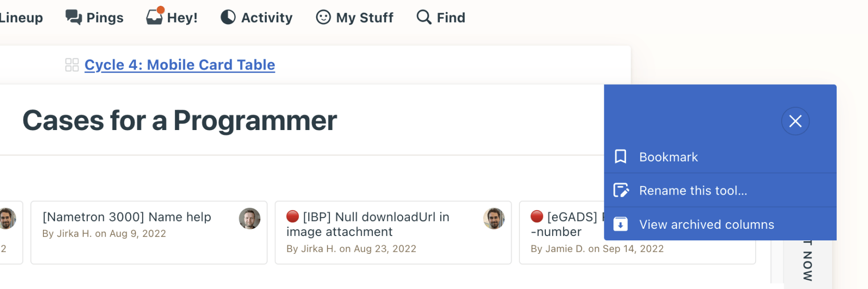Open the Hey! notifications inbox
This screenshot has height=289, width=868.
[172, 17]
